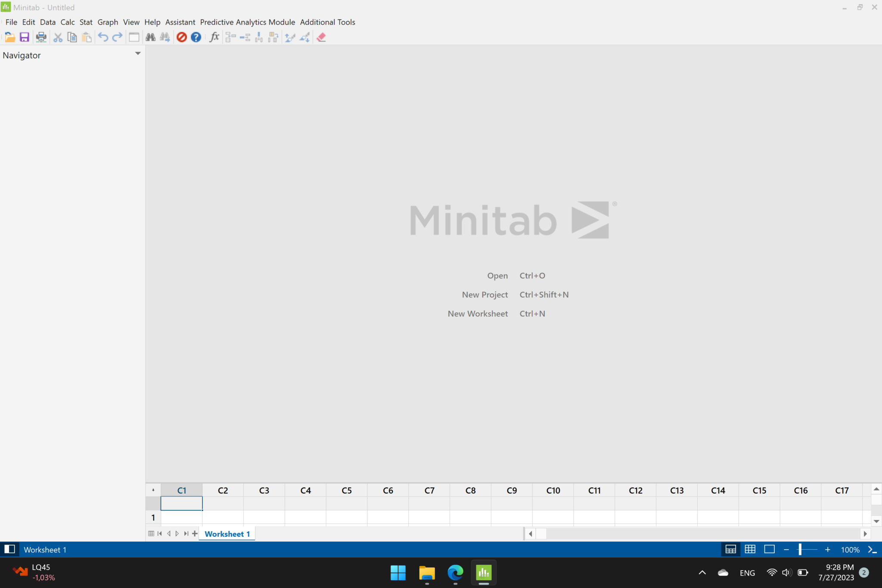Switch to worksheet-only view in status bar
Screen dimensions: 882x588
[x=749, y=549]
